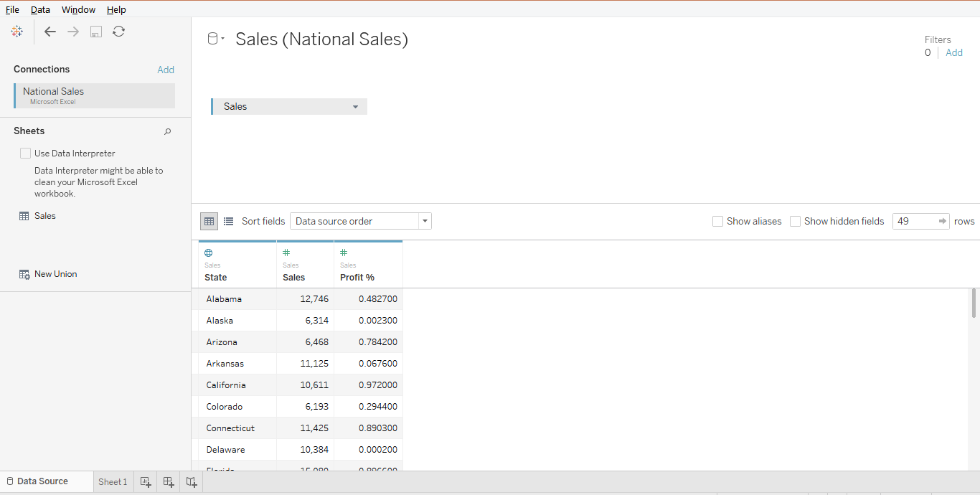Screen dimensions: 980x495
Task: Switch to metadata list view icon
Action: [228, 221]
